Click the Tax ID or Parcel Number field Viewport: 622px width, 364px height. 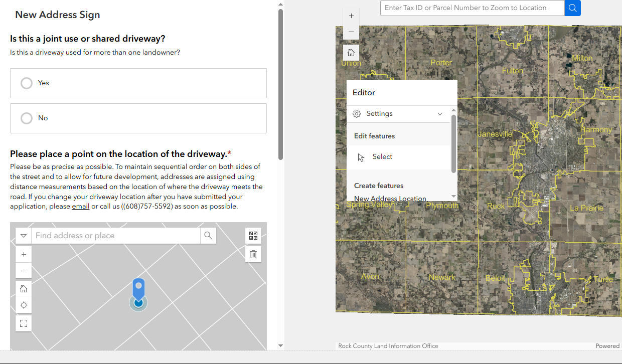coord(472,8)
